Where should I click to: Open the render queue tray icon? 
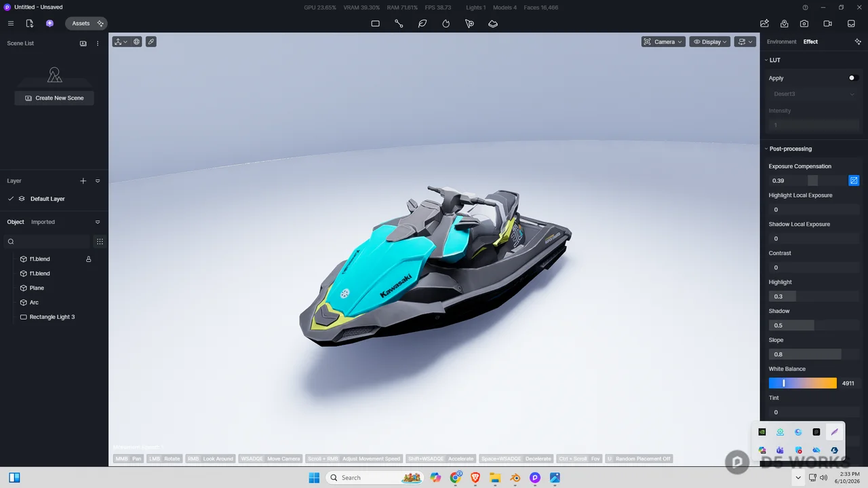(x=851, y=23)
